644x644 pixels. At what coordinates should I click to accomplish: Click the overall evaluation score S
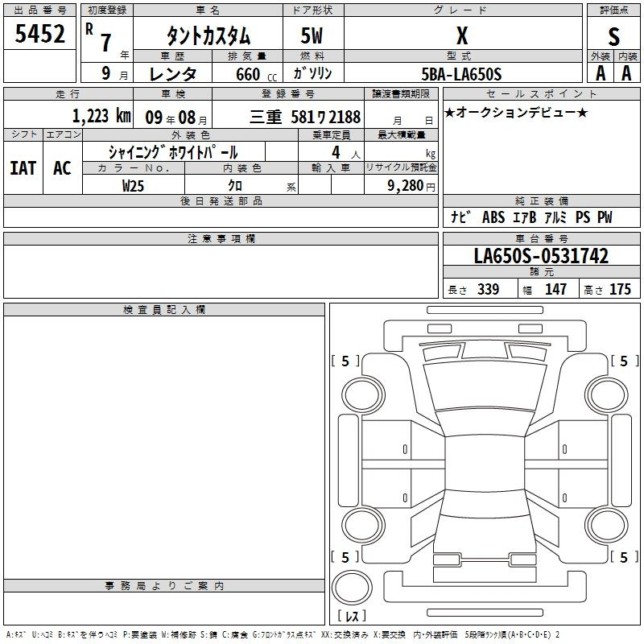[x=614, y=36]
